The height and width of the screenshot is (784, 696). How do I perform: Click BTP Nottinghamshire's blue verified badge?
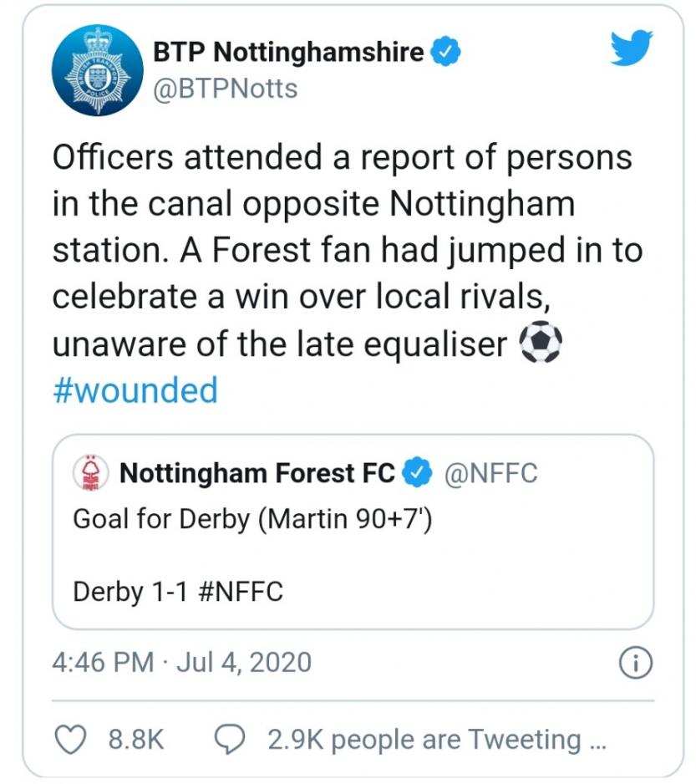pos(445,53)
